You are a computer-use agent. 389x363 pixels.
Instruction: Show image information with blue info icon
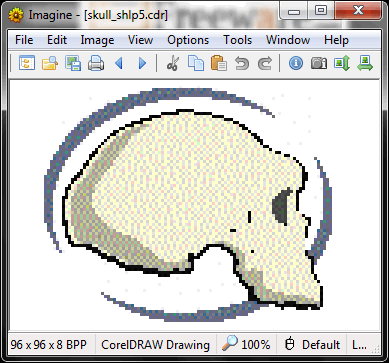[x=296, y=63]
